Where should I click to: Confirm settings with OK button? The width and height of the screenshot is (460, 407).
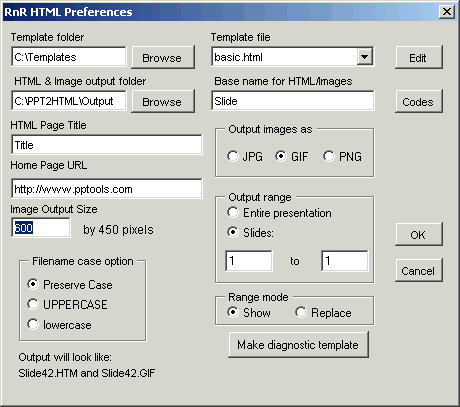(419, 234)
